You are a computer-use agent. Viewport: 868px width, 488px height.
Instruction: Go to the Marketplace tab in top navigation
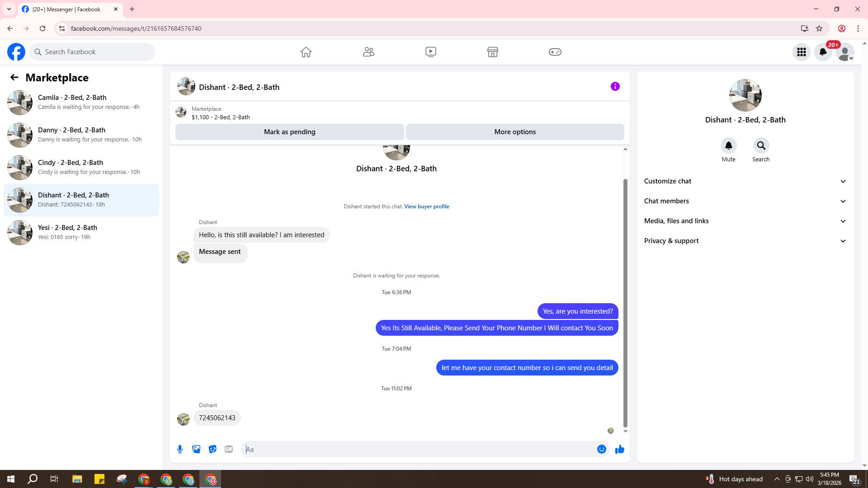[x=493, y=52]
